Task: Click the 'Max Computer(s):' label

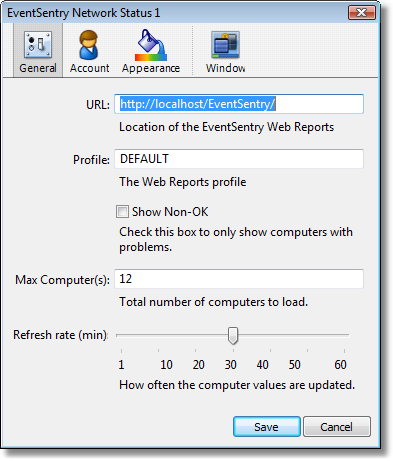Action: 62,280
